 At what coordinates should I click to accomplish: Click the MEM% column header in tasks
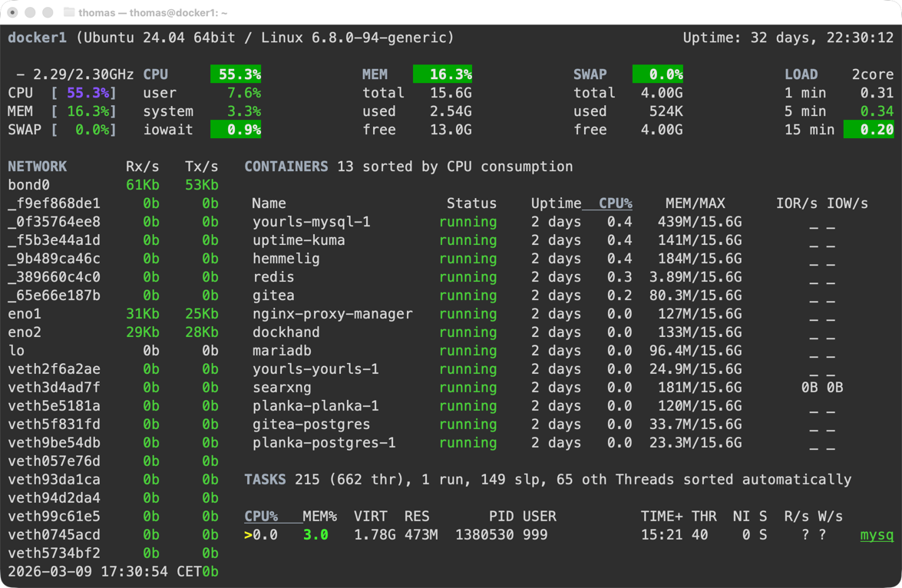[319, 517]
